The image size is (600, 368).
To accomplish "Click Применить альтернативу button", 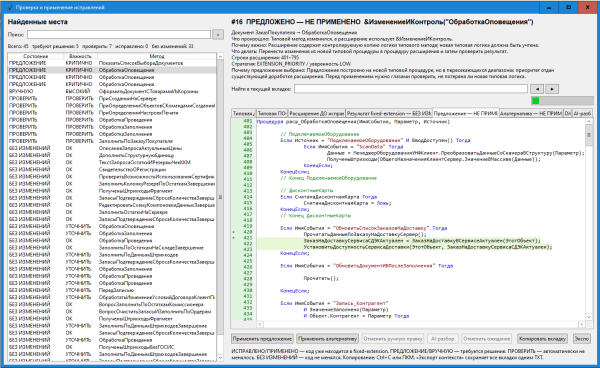I will 328,339.
